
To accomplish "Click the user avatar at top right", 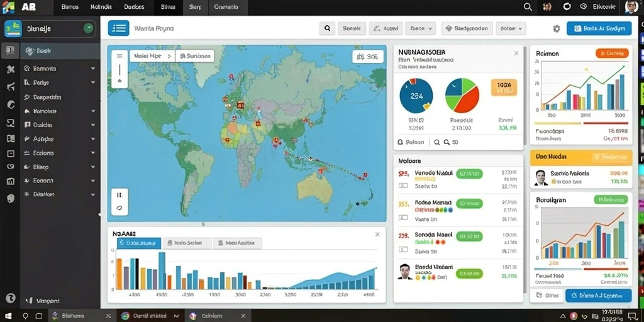I will pyautogui.click(x=631, y=6).
